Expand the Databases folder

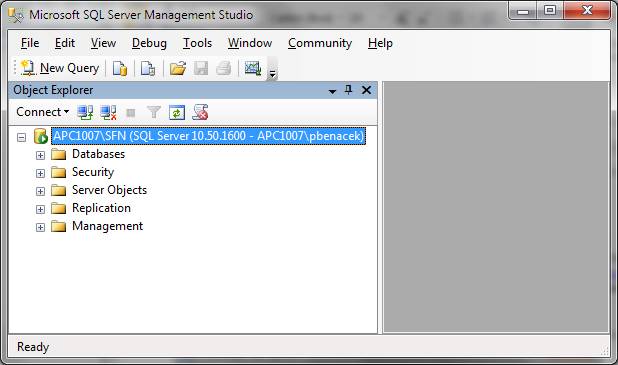click(x=40, y=155)
